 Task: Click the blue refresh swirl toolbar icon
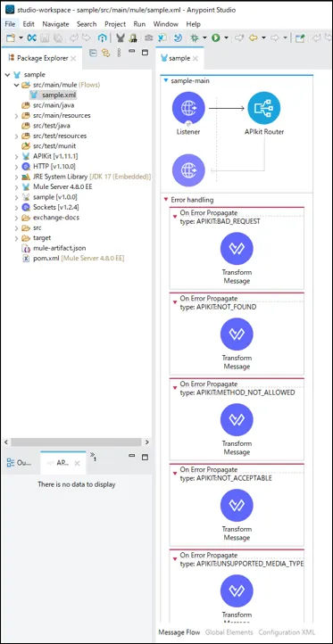tap(178, 37)
